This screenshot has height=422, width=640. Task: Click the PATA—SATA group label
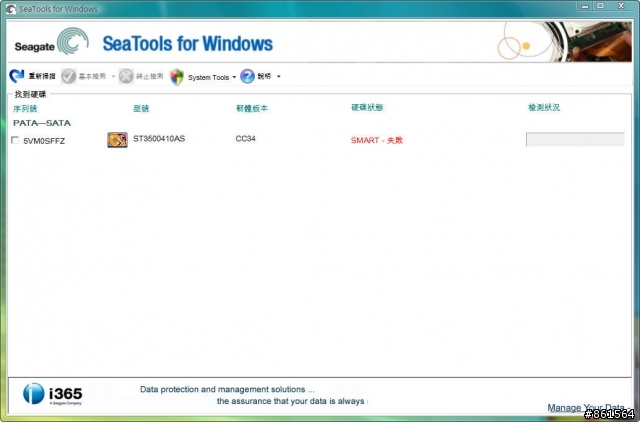42,123
